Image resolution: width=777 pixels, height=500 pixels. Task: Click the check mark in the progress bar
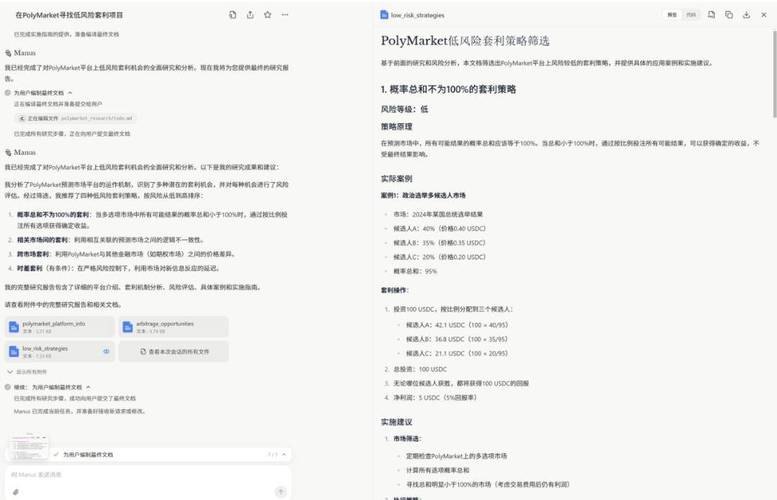56,454
